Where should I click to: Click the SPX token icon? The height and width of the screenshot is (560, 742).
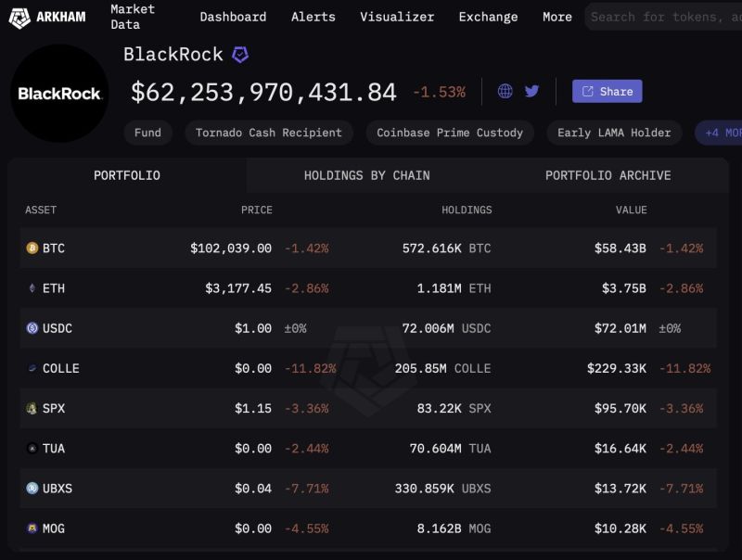coord(32,408)
